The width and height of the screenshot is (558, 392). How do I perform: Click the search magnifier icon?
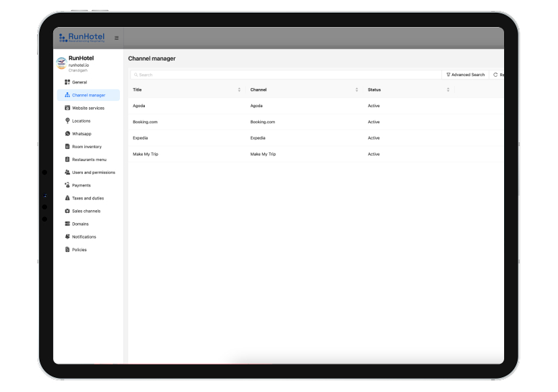point(136,75)
